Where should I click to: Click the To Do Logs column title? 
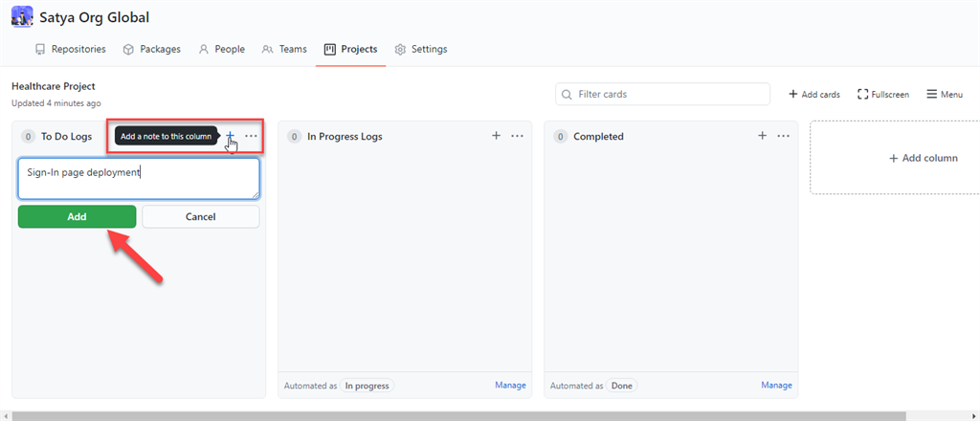(67, 136)
